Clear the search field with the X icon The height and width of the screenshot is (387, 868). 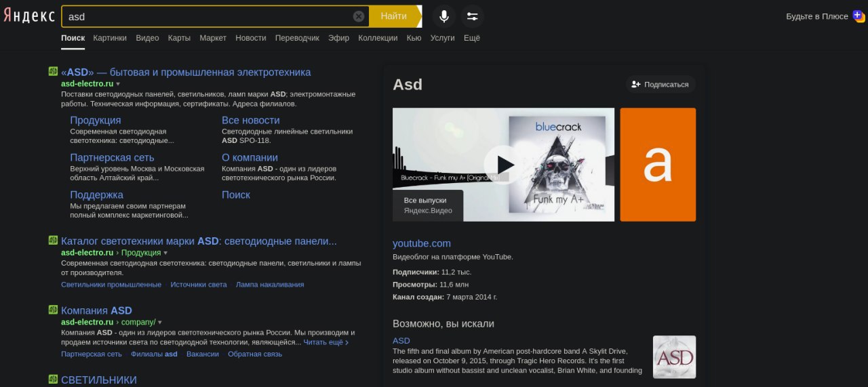(359, 16)
